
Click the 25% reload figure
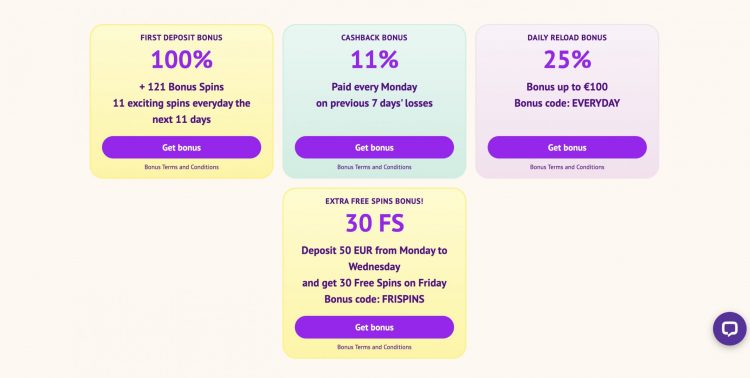point(567,59)
